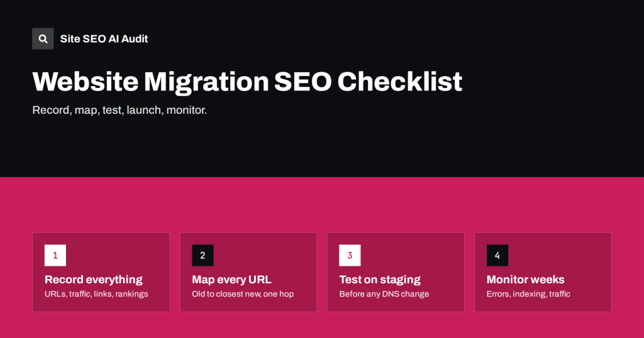Click 'Before any DNS change' text
Screen dimensions: 644x338
pos(384,293)
